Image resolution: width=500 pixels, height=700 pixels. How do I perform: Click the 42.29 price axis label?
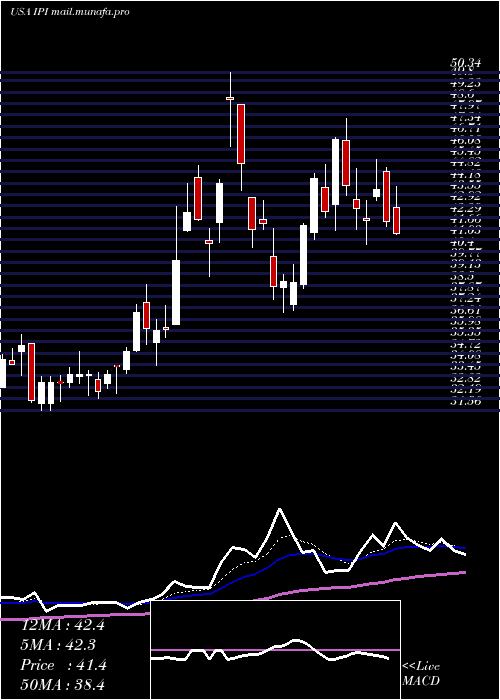[465, 208]
